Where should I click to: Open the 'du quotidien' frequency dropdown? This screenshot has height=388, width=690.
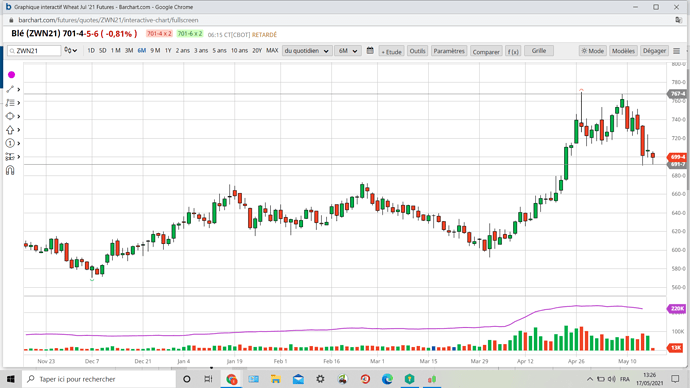tap(307, 51)
